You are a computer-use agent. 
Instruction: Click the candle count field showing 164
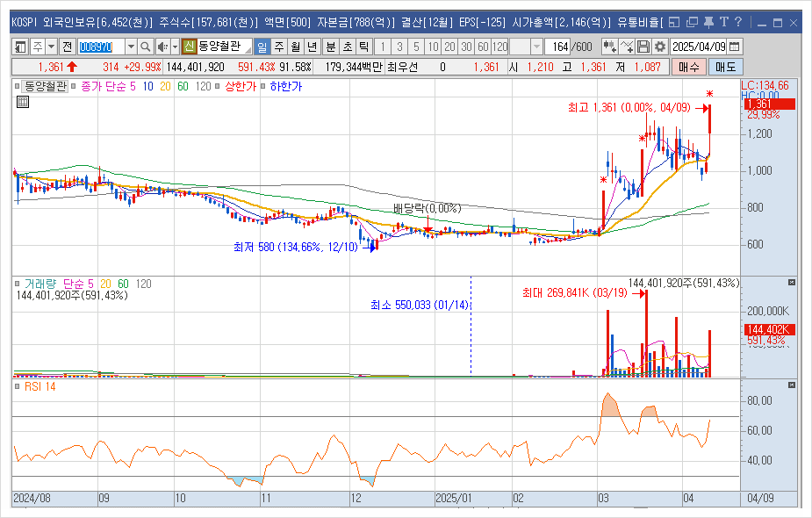tap(557, 47)
